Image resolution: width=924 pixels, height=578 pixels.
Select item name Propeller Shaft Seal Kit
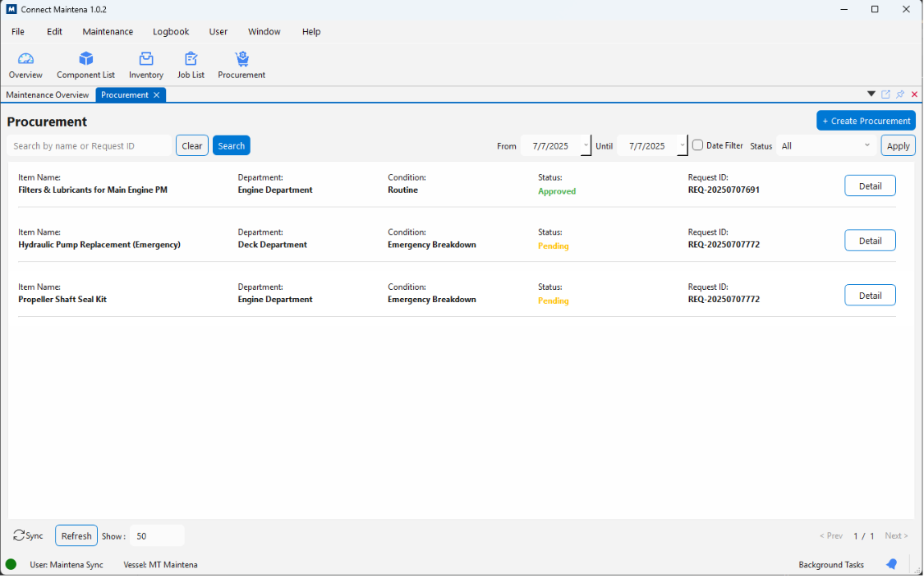(x=62, y=300)
